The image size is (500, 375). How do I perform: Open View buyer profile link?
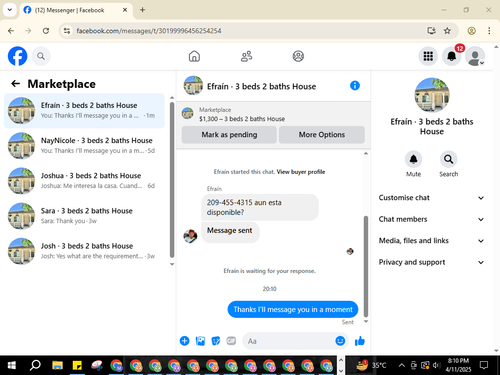(301, 172)
